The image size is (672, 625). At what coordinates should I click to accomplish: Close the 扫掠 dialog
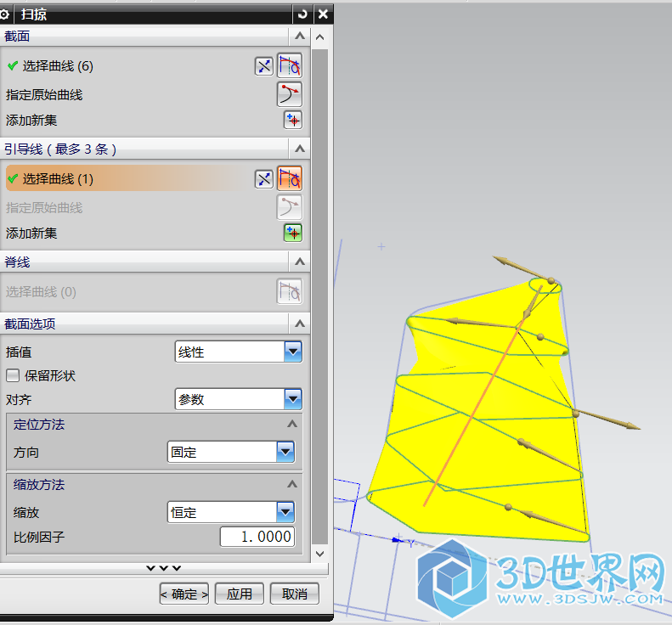[x=323, y=14]
